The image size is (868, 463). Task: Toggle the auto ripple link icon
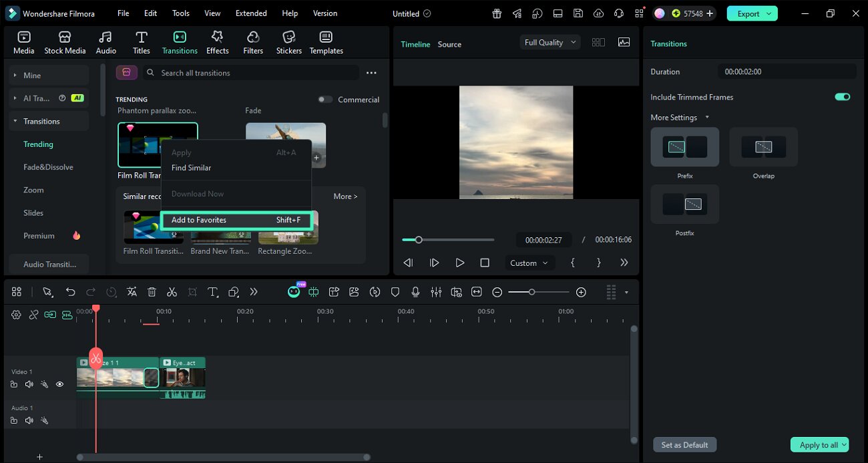(50, 315)
